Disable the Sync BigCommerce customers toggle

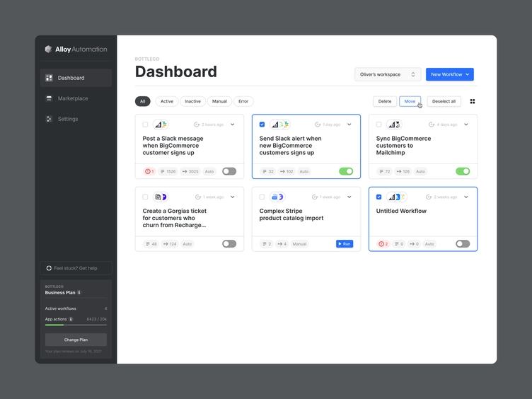click(x=463, y=171)
